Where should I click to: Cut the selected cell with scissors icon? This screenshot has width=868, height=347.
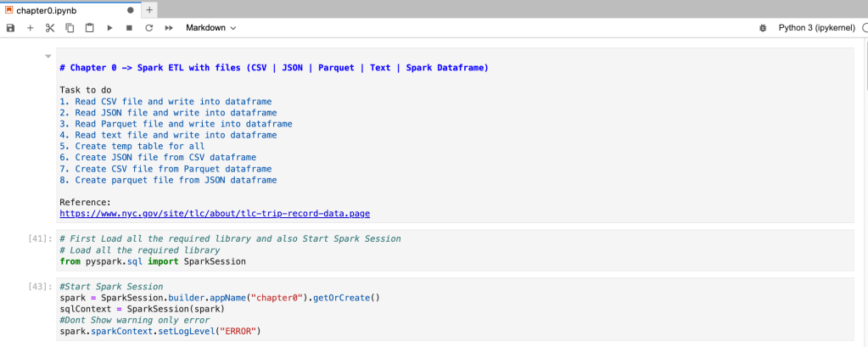pyautogui.click(x=49, y=28)
